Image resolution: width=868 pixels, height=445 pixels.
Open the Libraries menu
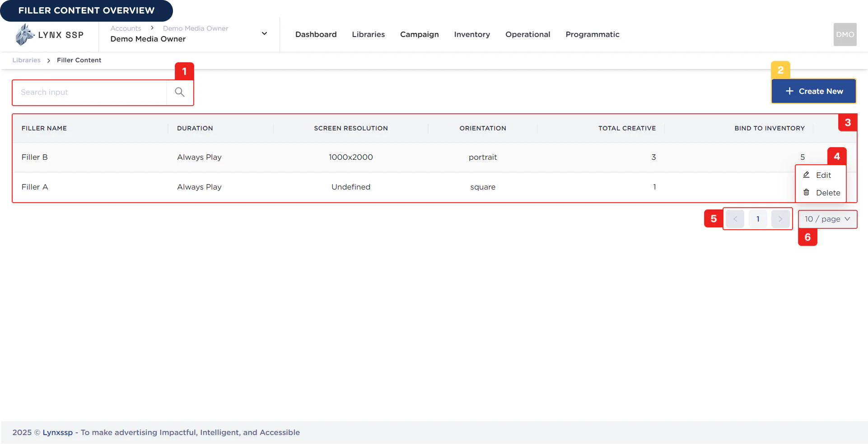click(368, 34)
